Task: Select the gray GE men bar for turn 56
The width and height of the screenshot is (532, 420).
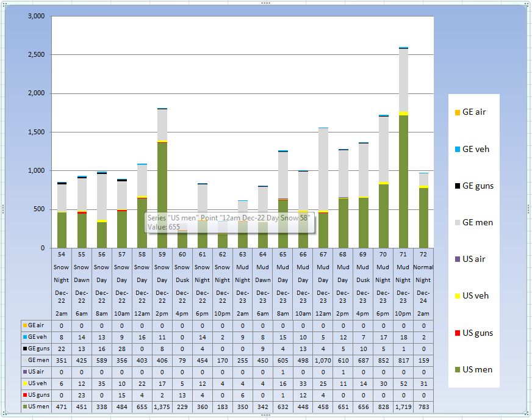Action: click(x=102, y=197)
